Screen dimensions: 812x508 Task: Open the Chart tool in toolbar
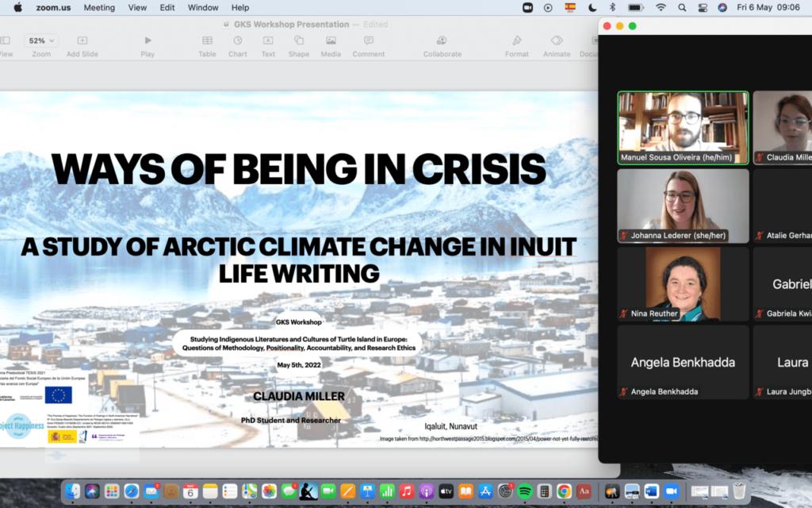pyautogui.click(x=238, y=40)
